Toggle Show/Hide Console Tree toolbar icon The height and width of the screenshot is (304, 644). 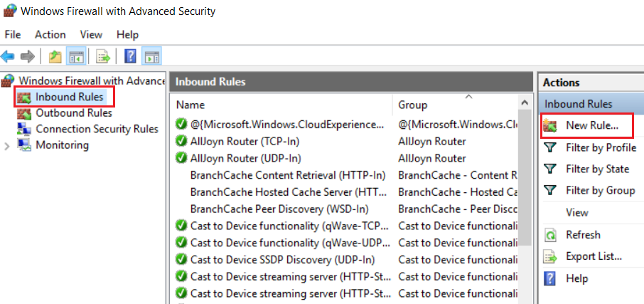[76, 56]
